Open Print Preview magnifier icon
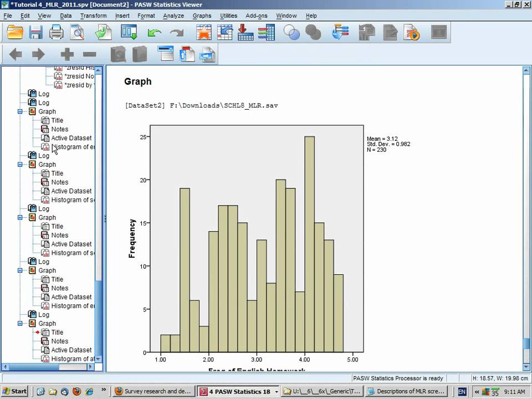This screenshot has width=532, height=399. pyautogui.click(x=77, y=33)
